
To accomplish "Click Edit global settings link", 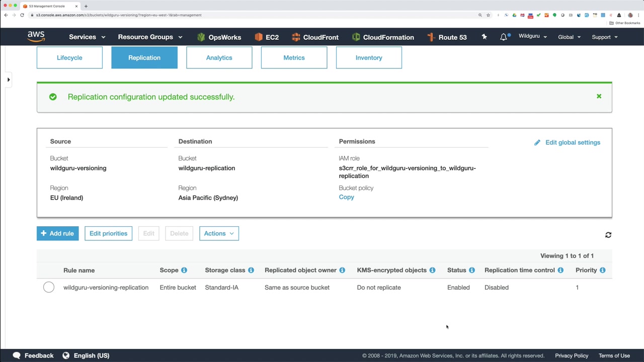I will [567, 142].
